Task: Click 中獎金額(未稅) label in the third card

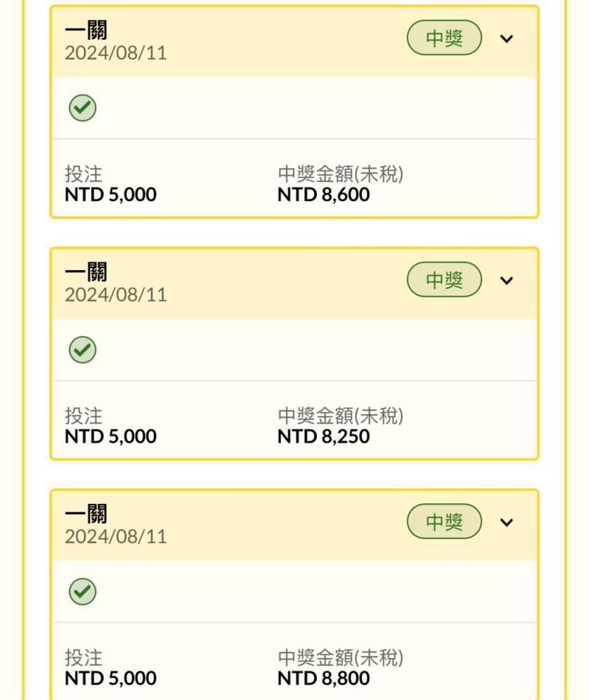Action: tap(341, 658)
